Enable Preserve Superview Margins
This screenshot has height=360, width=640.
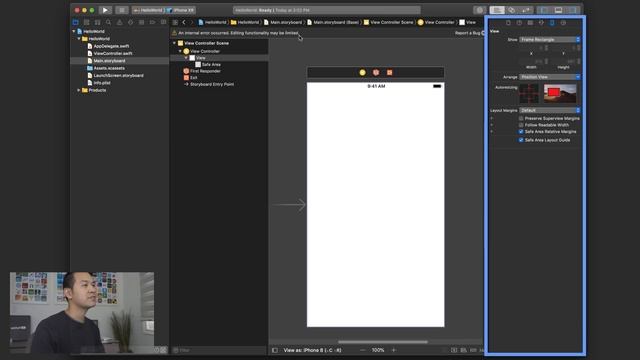click(x=521, y=118)
